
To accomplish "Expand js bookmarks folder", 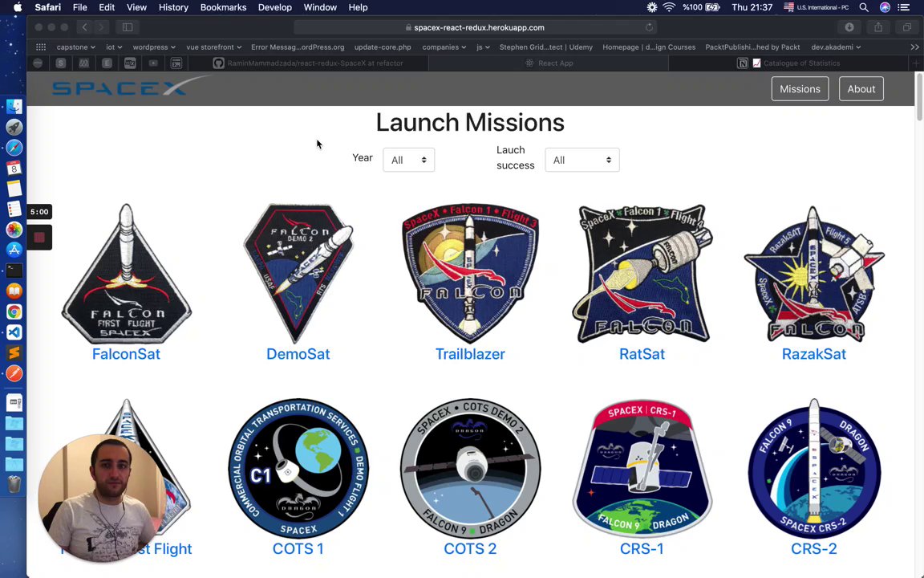I will point(483,47).
